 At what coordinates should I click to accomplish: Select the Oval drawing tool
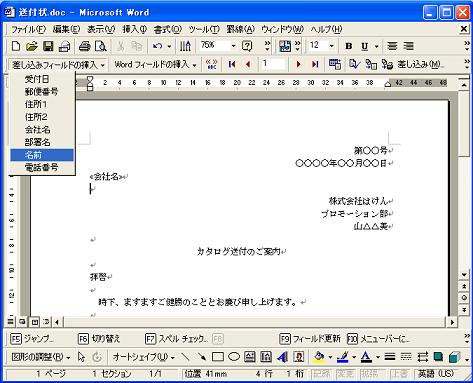coord(234,357)
